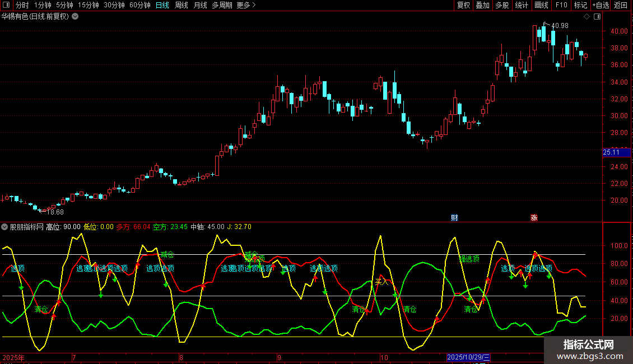The width and height of the screenshot is (633, 364).
Task: Open the 统计 statistics tool
Action: 521,5
